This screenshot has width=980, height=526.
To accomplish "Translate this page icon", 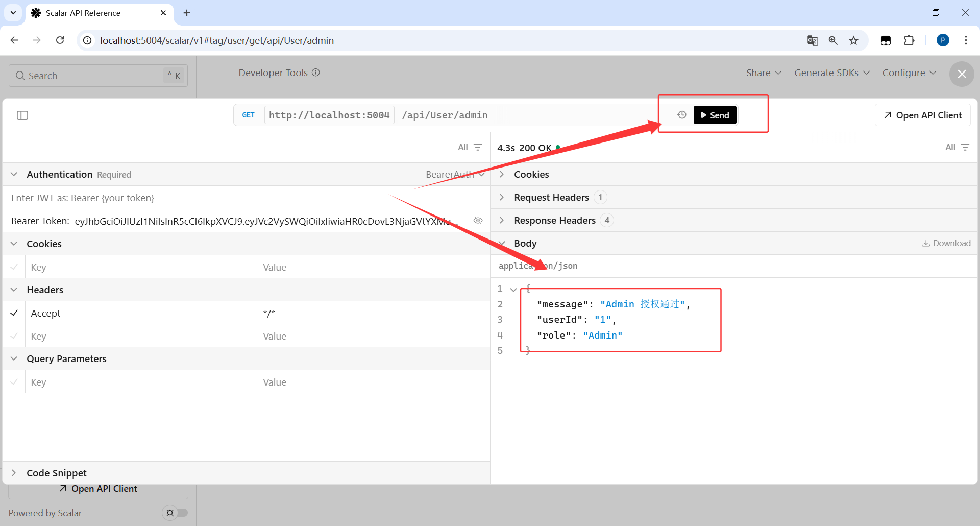I will click(x=813, y=40).
